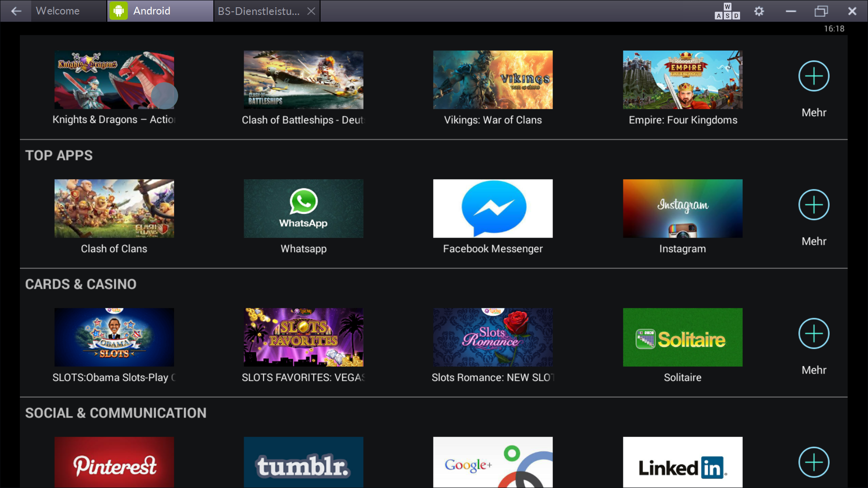
Task: Open Instagram app tile
Action: 682,209
